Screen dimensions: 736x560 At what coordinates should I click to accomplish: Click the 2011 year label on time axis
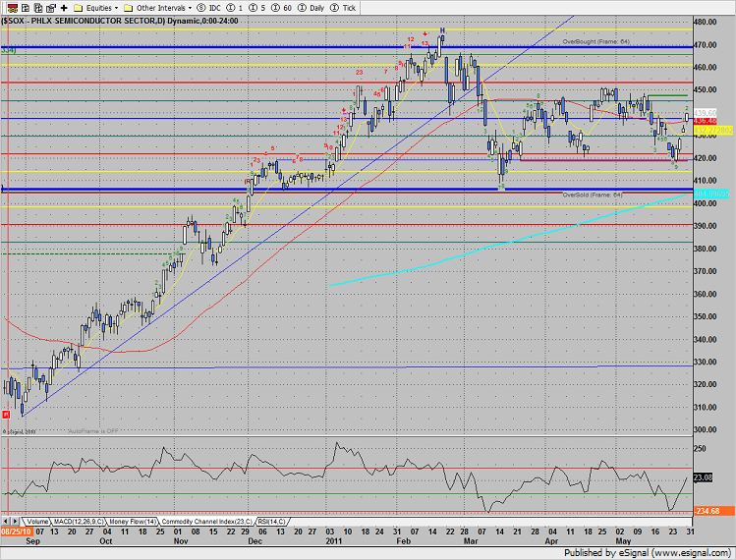tap(334, 540)
